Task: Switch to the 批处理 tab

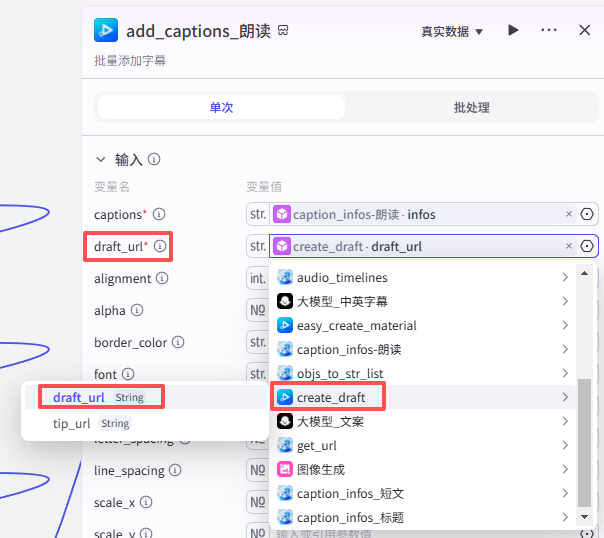Action: (471, 107)
